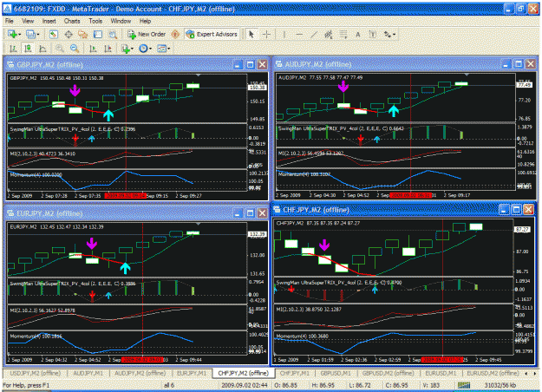Open the Insert menu
Image resolution: width=542 pixels, height=392 pixels.
pyautogui.click(x=49, y=21)
